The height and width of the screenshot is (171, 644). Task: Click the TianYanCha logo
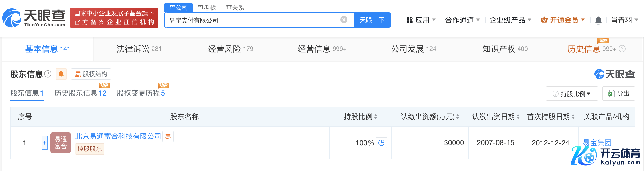coord(34,18)
